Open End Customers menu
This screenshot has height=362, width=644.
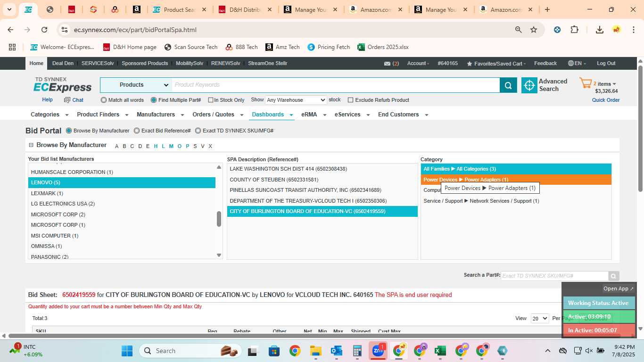click(403, 115)
